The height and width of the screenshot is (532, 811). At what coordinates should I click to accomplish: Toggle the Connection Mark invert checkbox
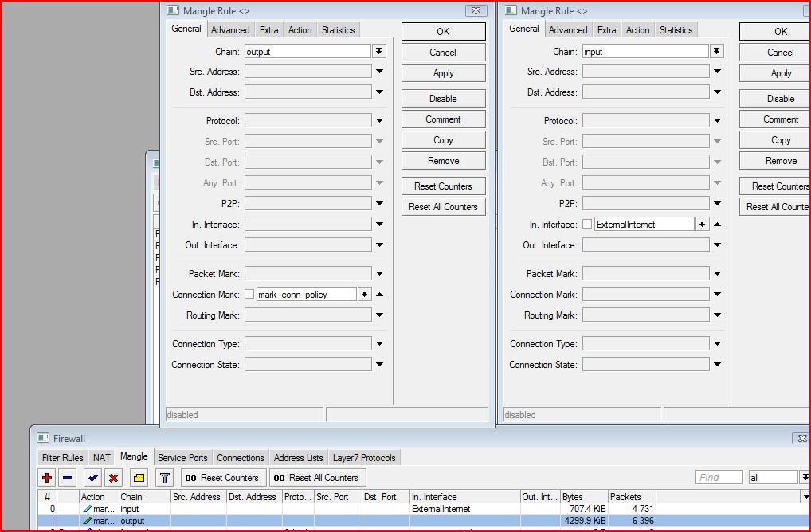point(249,294)
